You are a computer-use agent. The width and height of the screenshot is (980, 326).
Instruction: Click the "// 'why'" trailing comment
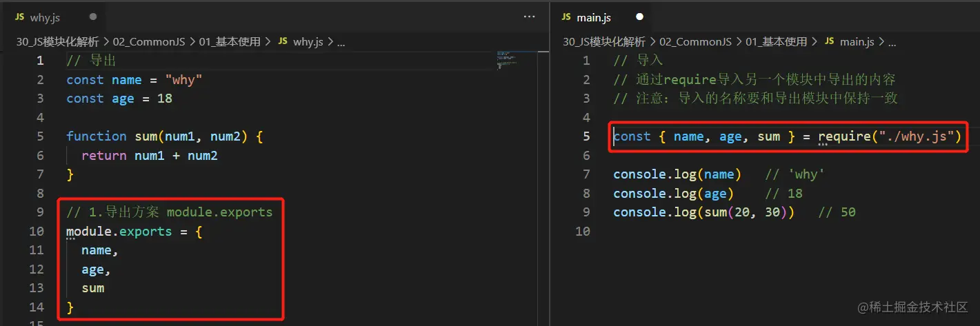point(795,174)
